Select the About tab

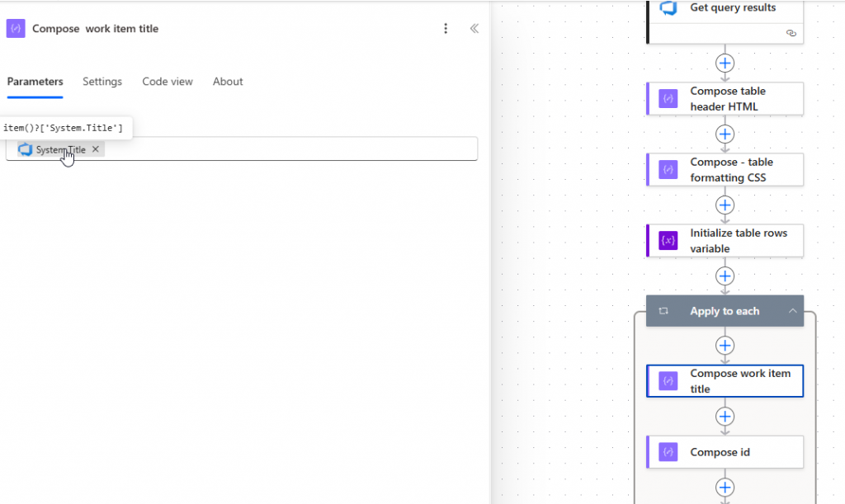coord(228,82)
